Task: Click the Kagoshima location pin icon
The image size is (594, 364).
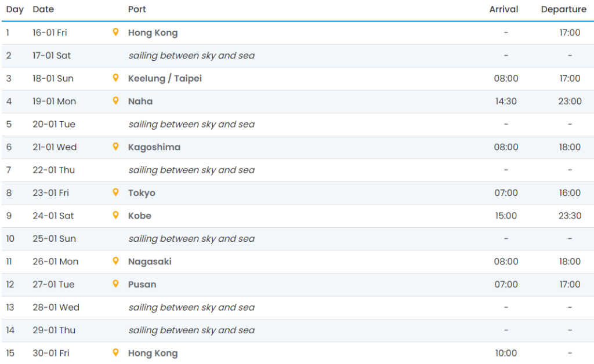Action: pos(115,147)
